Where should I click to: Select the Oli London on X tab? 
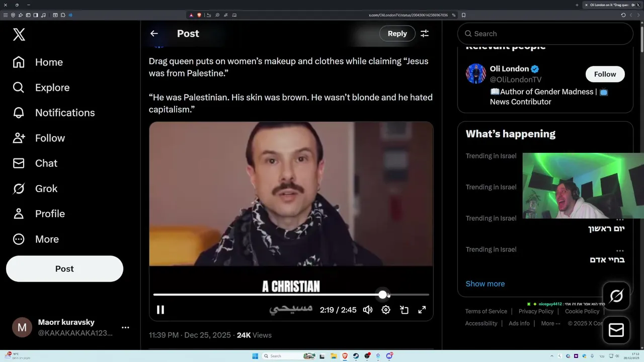pyautogui.click(x=611, y=5)
